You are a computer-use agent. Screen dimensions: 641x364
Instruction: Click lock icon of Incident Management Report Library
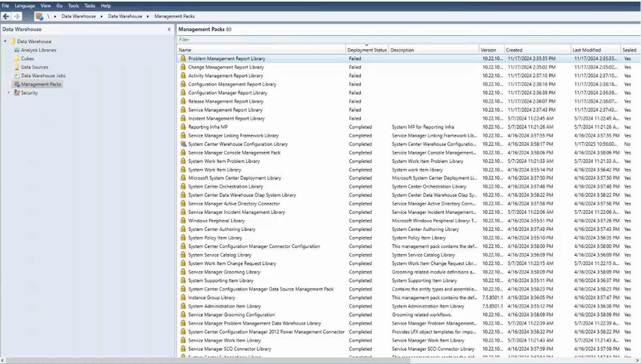pos(183,118)
